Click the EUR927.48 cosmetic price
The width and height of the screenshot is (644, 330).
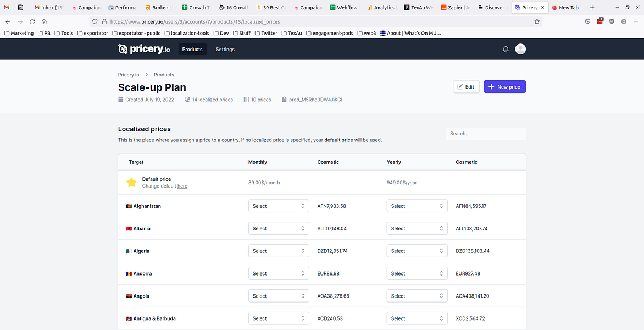468,274
